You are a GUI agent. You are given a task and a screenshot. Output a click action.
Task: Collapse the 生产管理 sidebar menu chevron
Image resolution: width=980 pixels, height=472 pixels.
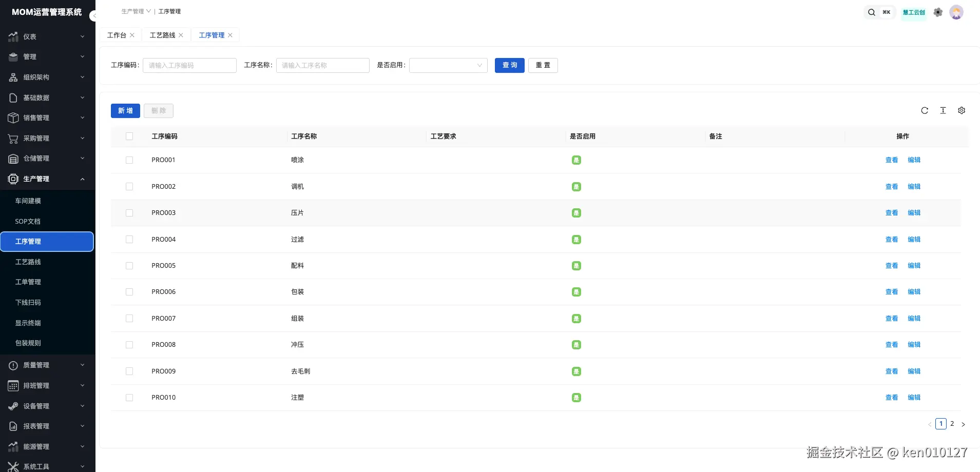click(x=82, y=179)
